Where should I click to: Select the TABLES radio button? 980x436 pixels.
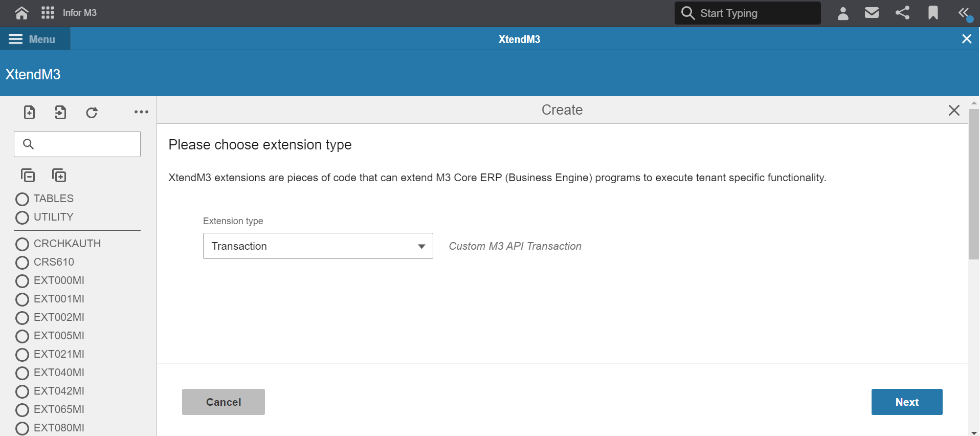point(22,199)
